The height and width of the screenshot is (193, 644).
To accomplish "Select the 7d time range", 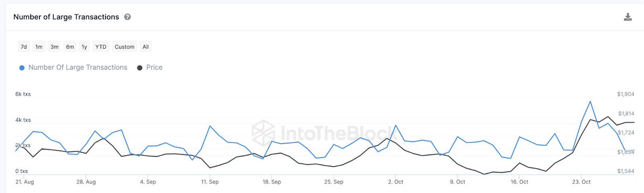I will 24,47.
